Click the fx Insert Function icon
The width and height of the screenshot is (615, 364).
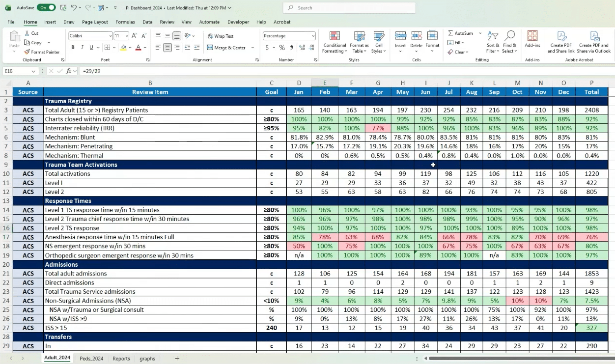click(x=69, y=71)
